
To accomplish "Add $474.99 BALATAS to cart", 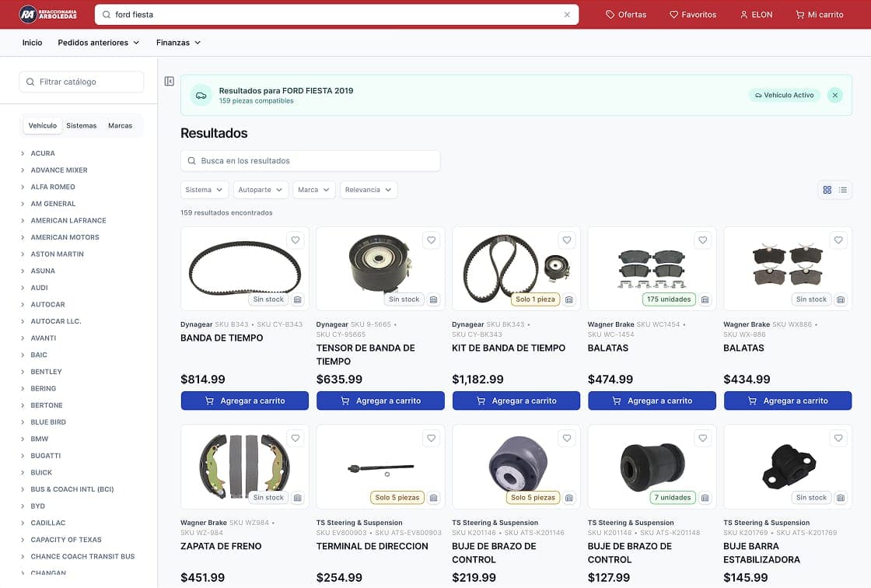I will coord(652,401).
